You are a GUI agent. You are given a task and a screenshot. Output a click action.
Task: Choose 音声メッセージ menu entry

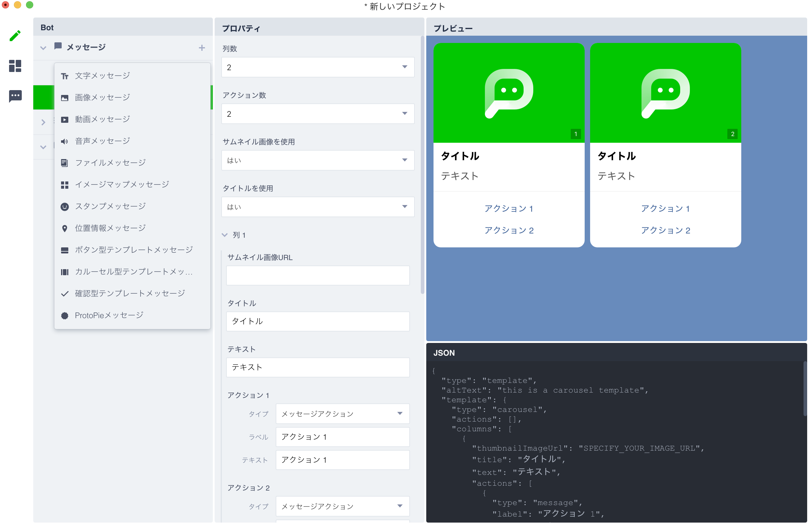pos(132,141)
